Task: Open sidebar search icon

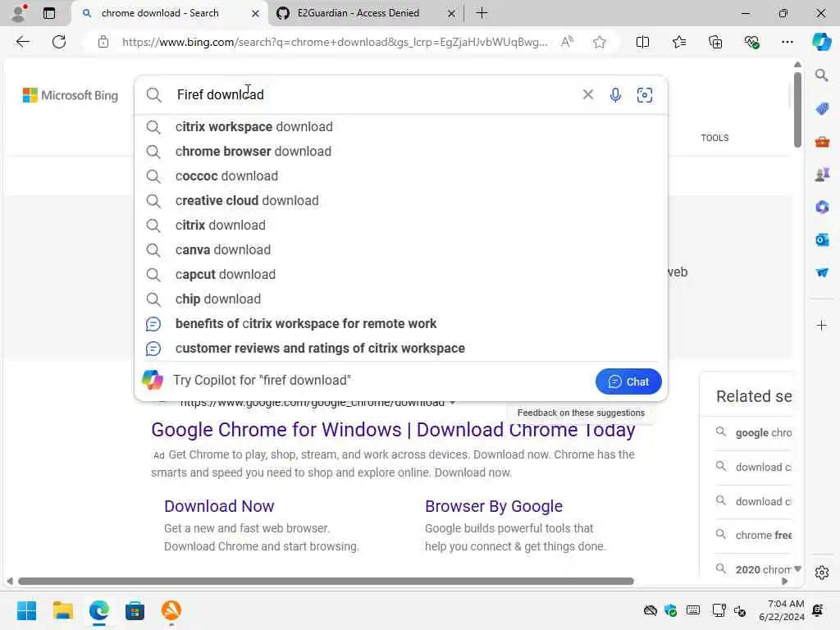Action: click(821, 75)
